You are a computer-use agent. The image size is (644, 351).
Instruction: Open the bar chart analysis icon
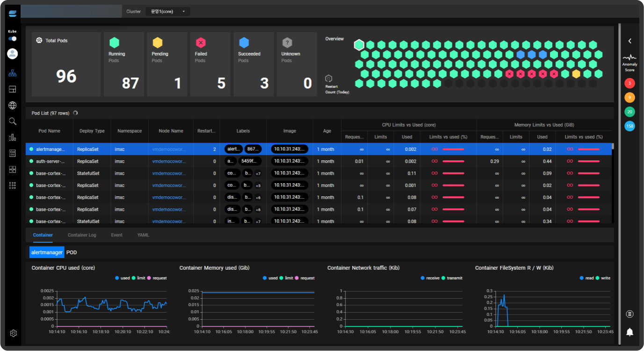(x=13, y=137)
